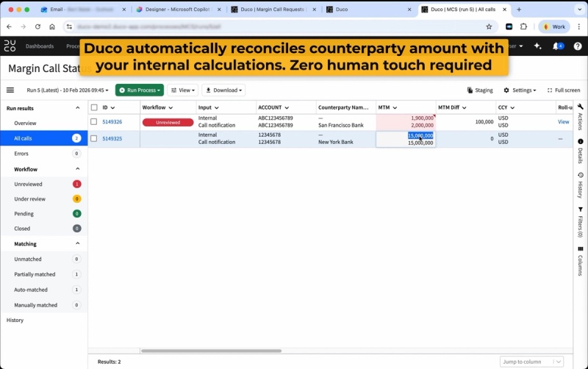The width and height of the screenshot is (588, 369).
Task: Open the Run 5 (Latest) run selector
Action: pyautogui.click(x=68, y=90)
